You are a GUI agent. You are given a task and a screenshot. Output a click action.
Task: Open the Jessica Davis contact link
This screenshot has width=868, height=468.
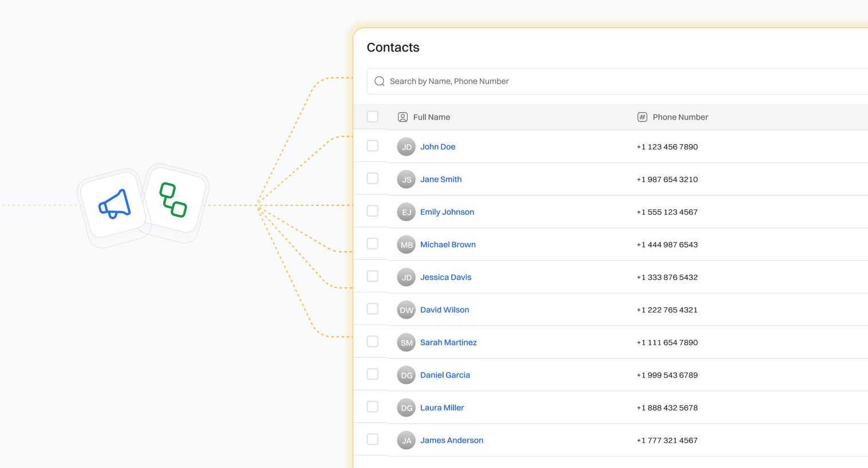tap(445, 277)
